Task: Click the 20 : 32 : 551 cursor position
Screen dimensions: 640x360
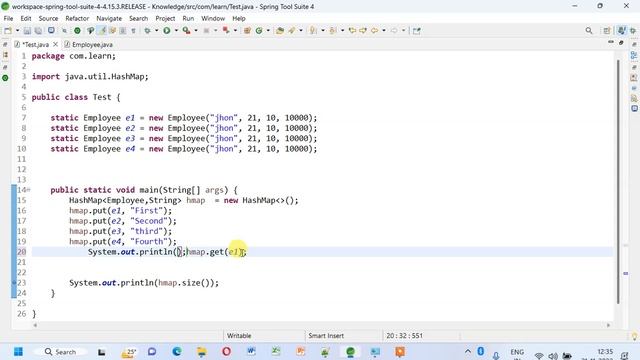Action: click(404, 336)
